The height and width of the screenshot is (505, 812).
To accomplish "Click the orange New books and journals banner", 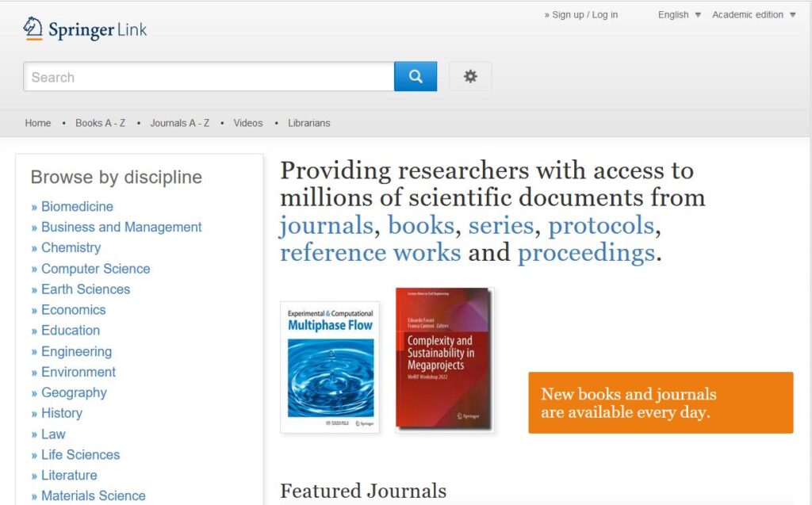I will click(x=661, y=403).
